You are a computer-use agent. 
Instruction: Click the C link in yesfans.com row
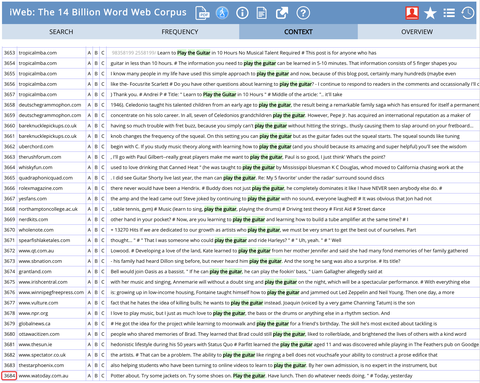tap(103, 198)
